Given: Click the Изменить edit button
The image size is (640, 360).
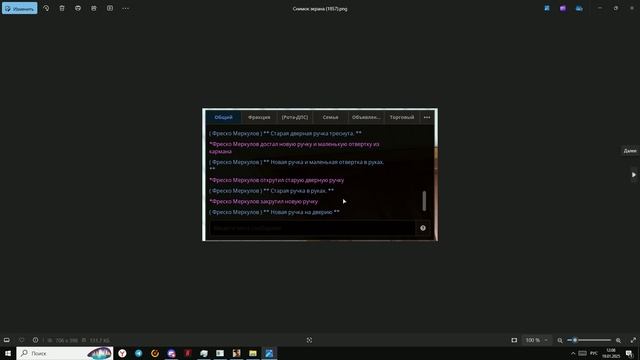Looking at the screenshot, I should point(20,8).
